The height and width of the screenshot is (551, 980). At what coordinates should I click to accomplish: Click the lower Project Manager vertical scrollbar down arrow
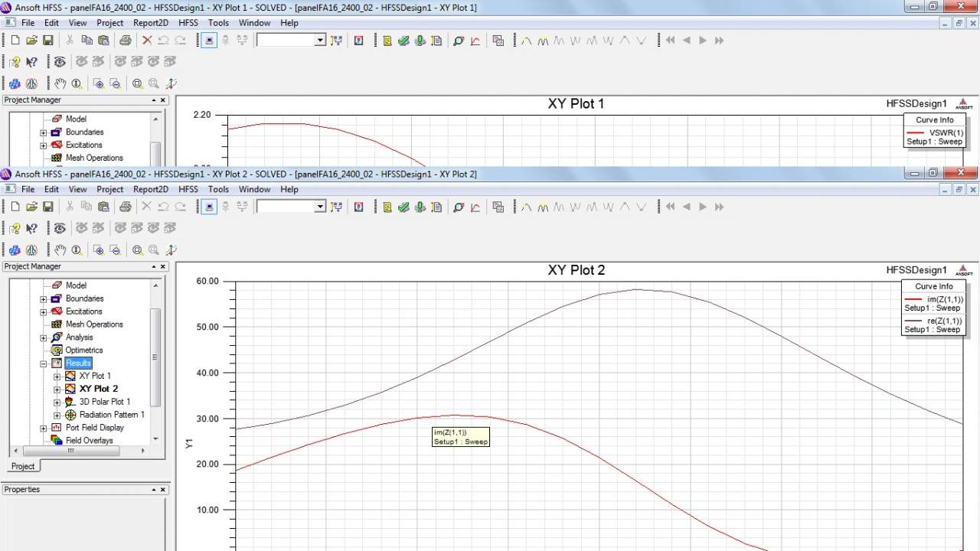click(x=155, y=439)
